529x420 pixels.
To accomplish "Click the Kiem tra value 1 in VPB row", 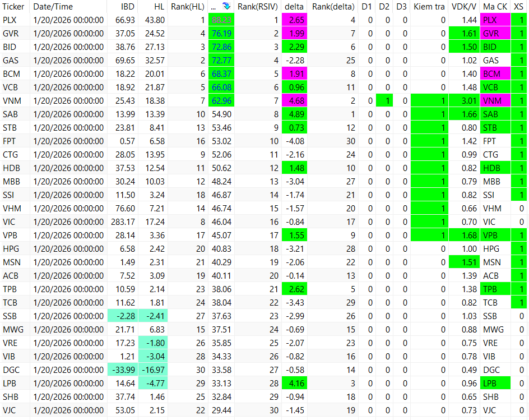I will (429, 236).
